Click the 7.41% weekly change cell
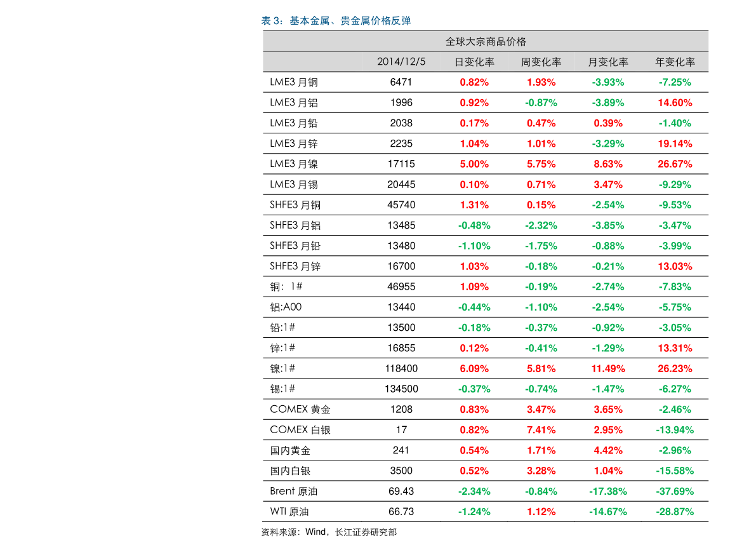The width and height of the screenshot is (756, 550). pyautogui.click(x=541, y=430)
